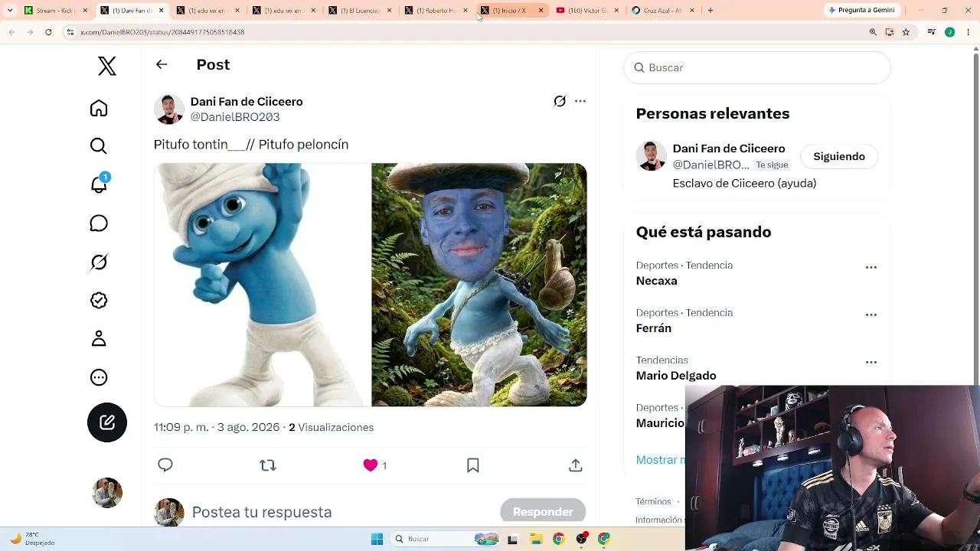Open more options for the Necaxa trend
This screenshot has height=551, width=980.
coord(871,268)
